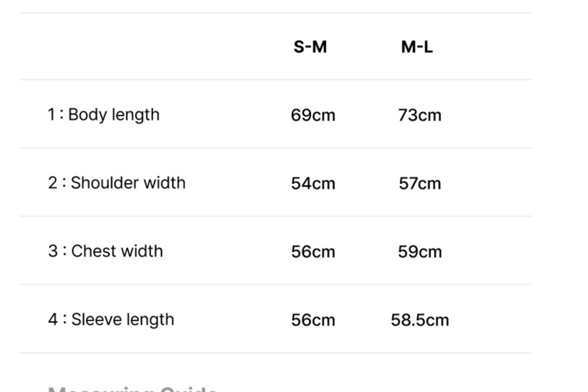The height and width of the screenshot is (392, 588).
Task: Click the 73cm body length value
Action: coord(420,115)
